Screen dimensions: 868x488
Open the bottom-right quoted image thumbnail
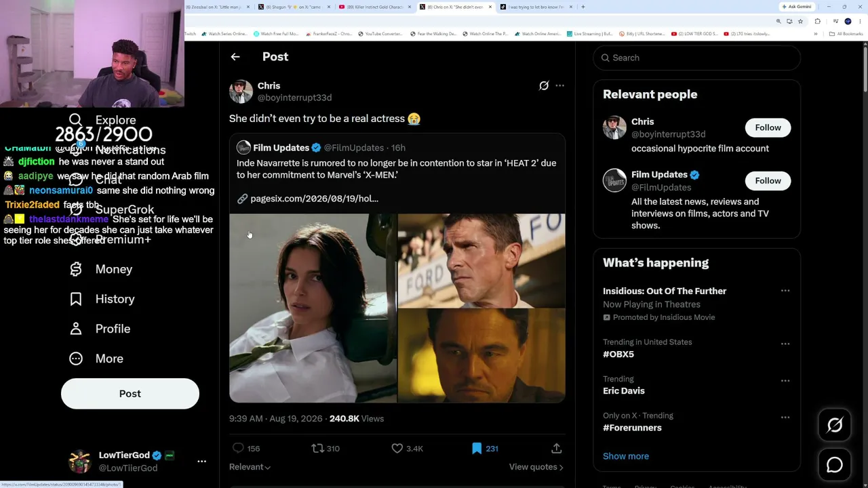481,356
